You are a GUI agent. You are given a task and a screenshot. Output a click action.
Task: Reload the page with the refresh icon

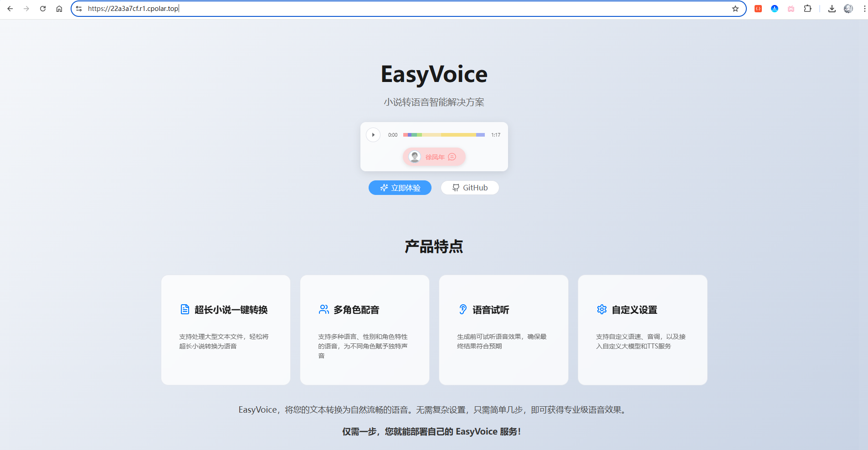tap(43, 9)
